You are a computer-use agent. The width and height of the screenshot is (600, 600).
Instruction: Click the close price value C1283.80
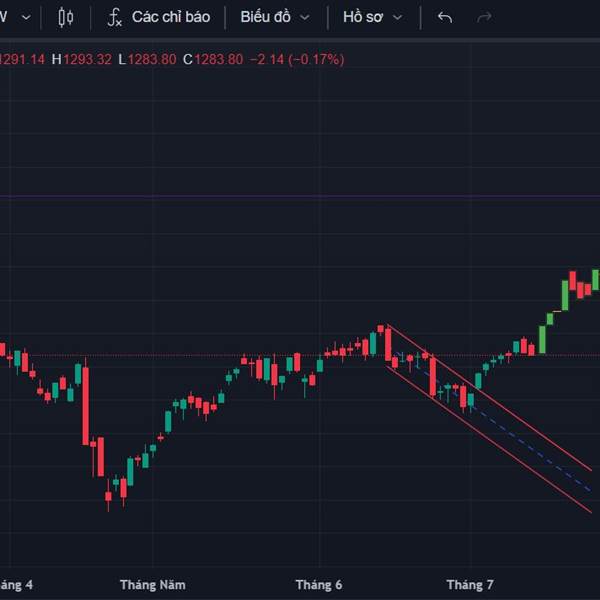213,59
